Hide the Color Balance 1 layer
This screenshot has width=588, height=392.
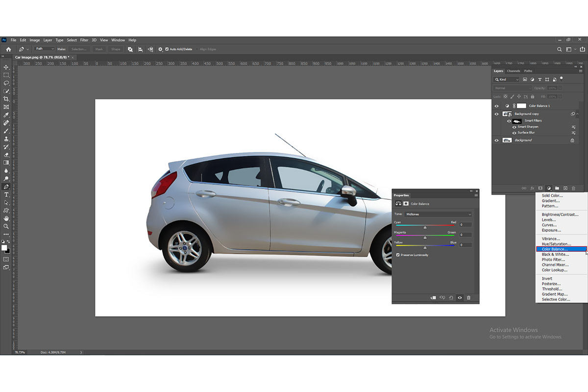pos(496,106)
